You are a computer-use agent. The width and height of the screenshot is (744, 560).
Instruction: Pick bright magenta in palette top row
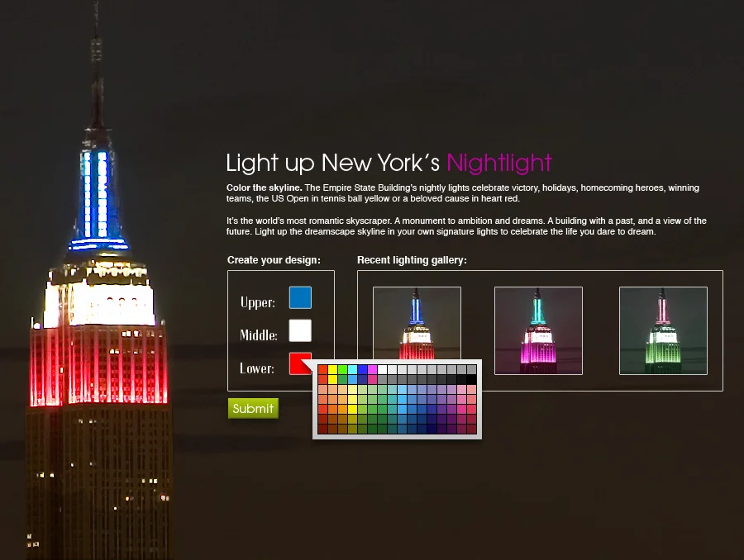tap(373, 369)
